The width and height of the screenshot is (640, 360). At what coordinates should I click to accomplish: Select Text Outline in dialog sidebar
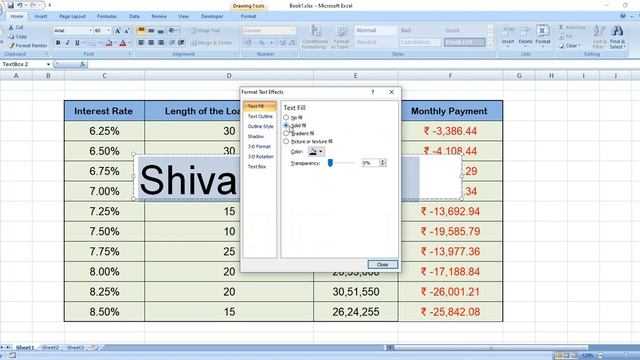tap(260, 116)
